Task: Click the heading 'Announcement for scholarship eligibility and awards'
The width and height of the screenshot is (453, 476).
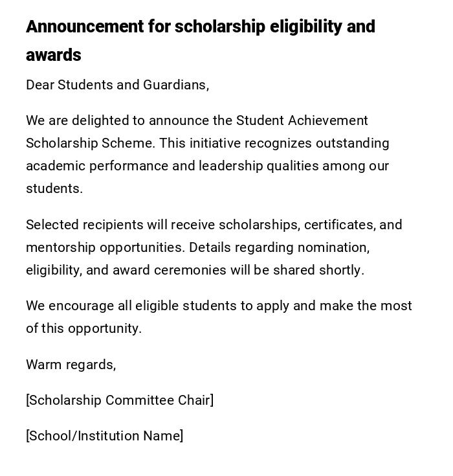Action: tap(200, 27)
